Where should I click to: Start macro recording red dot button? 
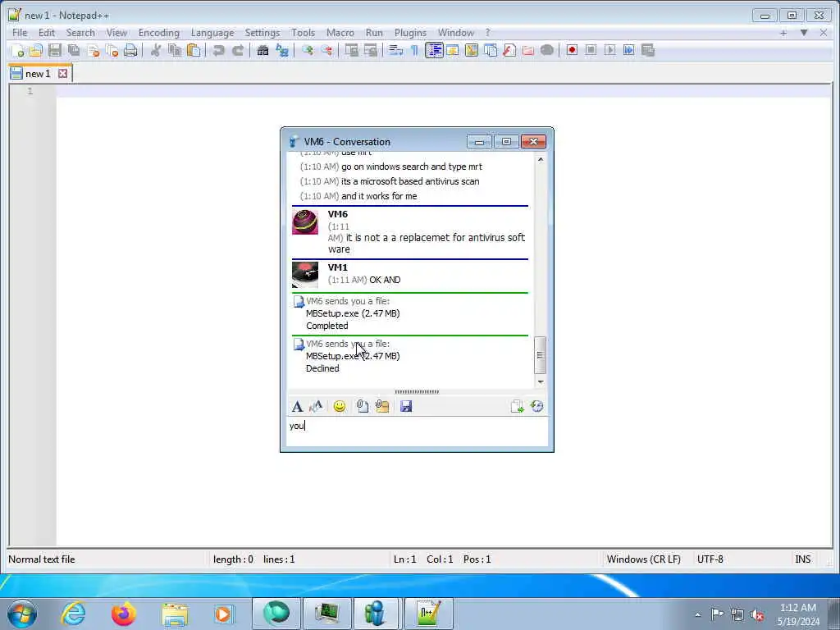click(572, 50)
